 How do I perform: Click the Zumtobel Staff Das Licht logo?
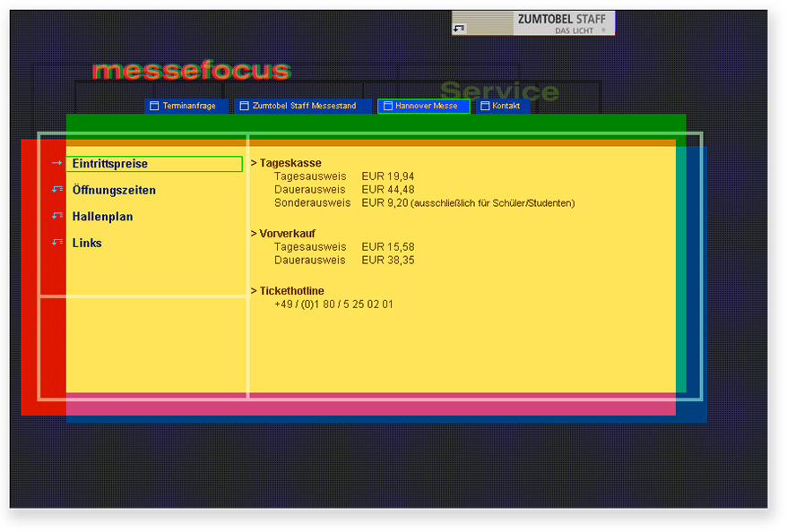click(x=562, y=23)
